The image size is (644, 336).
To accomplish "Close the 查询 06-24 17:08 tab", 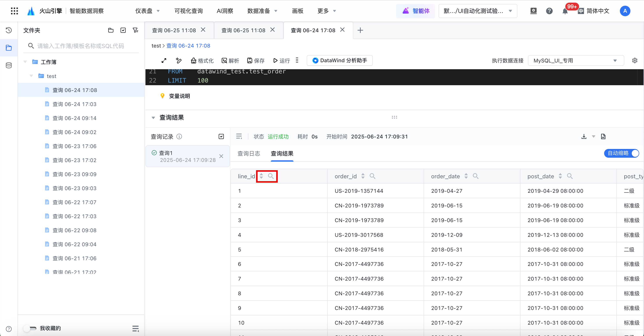I will coord(342,30).
